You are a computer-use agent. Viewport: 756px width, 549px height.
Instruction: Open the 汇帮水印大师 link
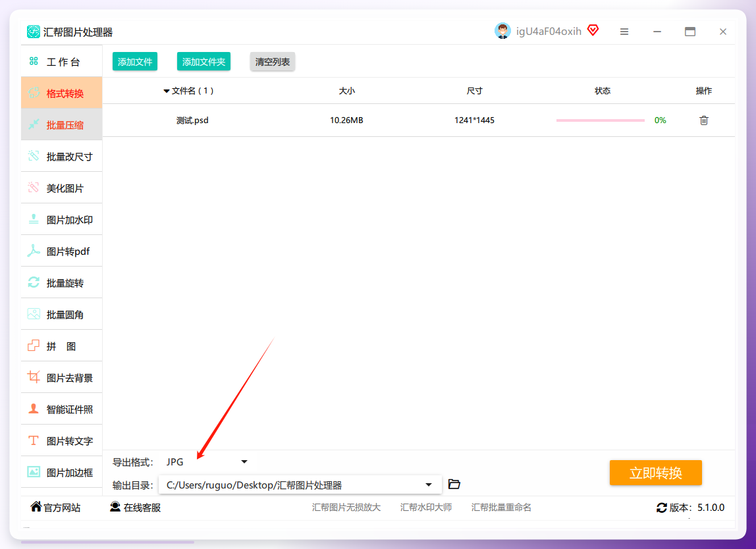click(x=425, y=507)
